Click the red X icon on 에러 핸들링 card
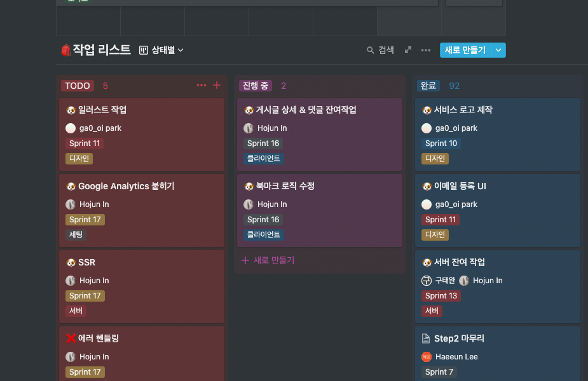 [x=70, y=338]
